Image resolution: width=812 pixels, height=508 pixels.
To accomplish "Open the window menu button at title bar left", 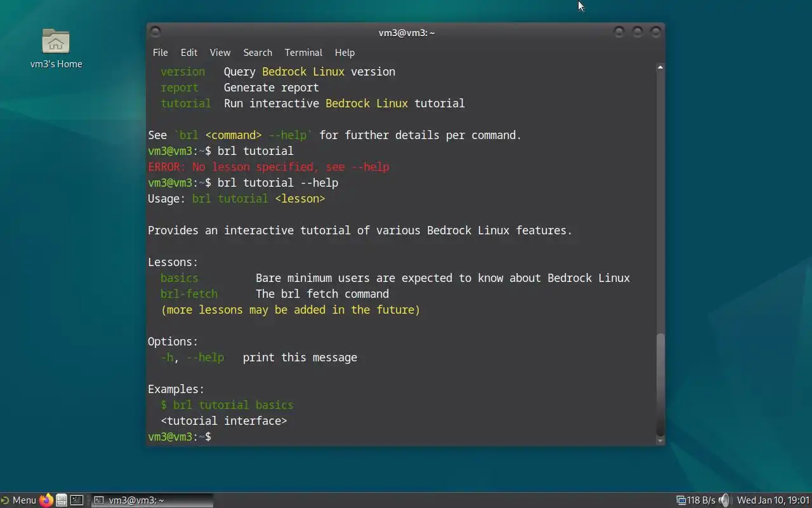I will (155, 32).
